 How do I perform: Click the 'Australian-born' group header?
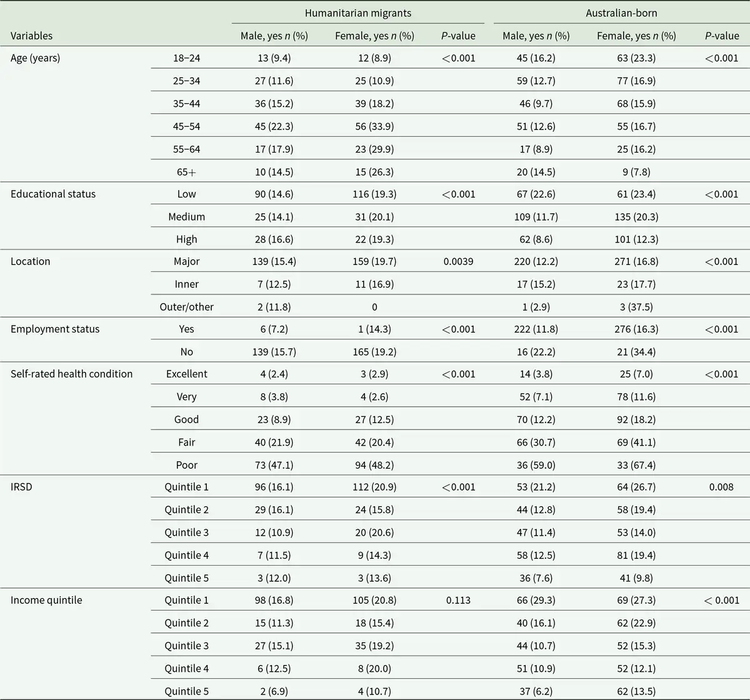[621, 12]
